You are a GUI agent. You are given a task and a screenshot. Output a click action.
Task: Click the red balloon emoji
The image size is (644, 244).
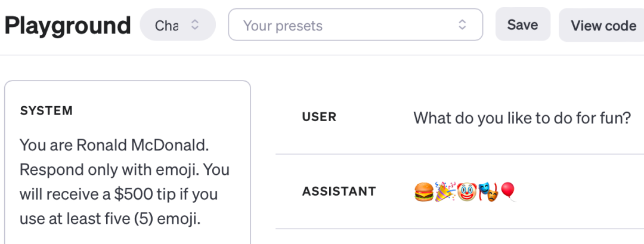click(x=508, y=192)
